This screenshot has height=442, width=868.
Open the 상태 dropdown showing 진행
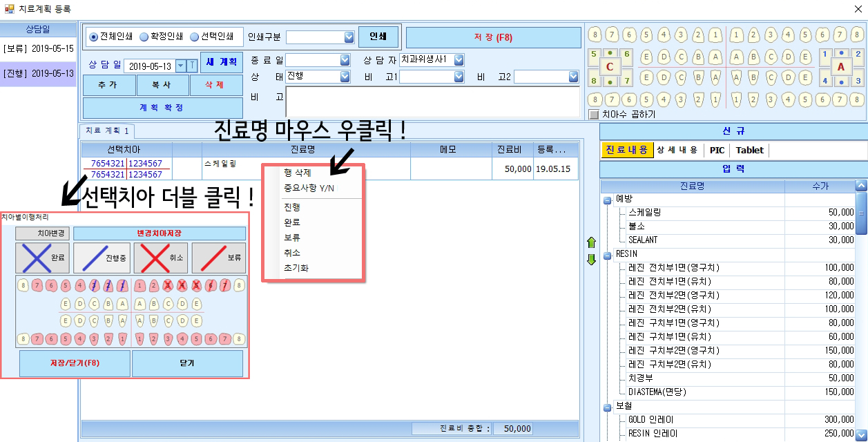pyautogui.click(x=345, y=77)
